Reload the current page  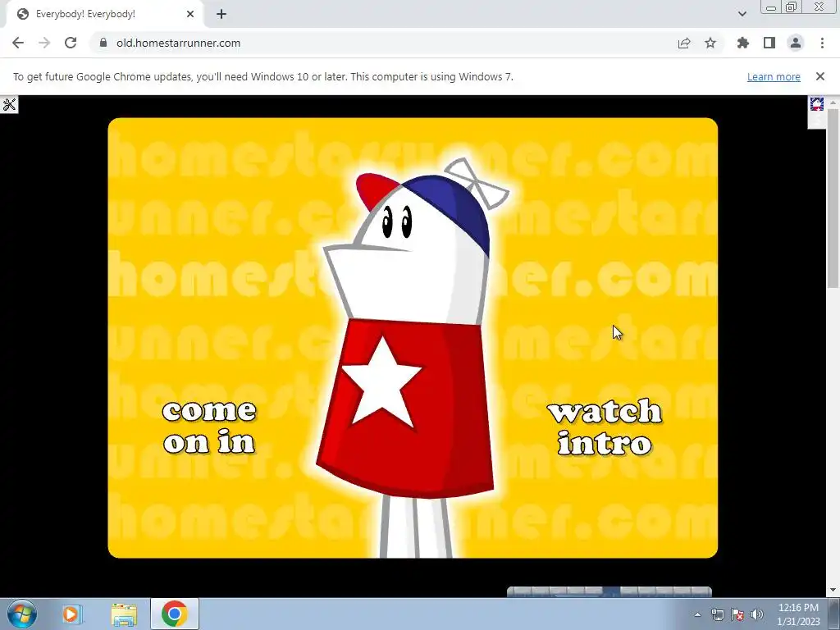(x=71, y=43)
